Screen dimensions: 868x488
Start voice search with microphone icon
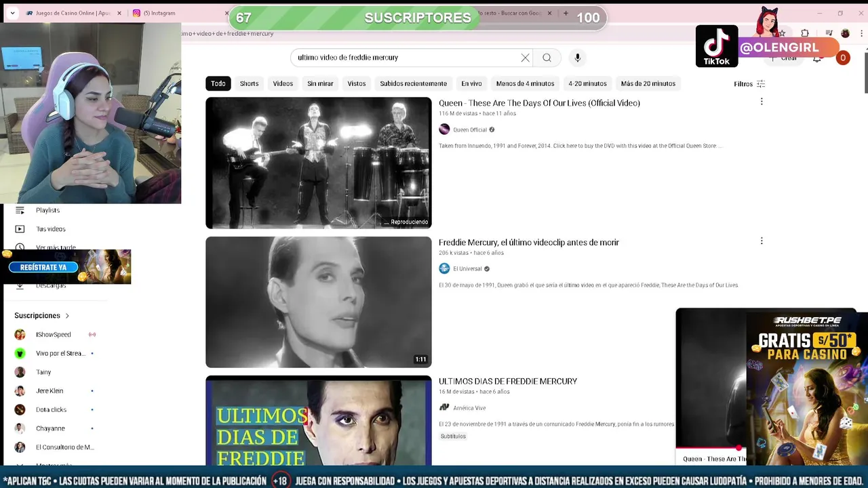[x=578, y=58]
